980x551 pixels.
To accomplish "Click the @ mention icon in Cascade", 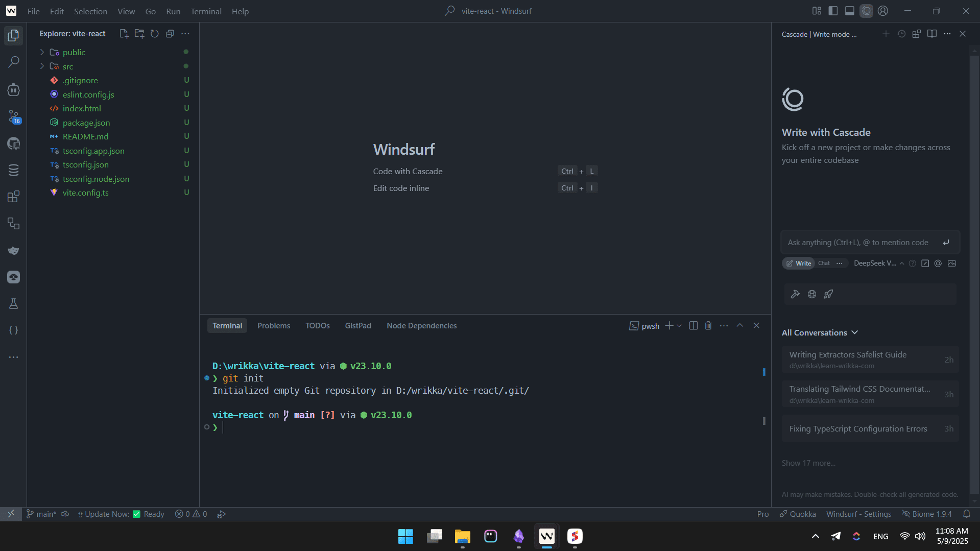I will (x=938, y=263).
